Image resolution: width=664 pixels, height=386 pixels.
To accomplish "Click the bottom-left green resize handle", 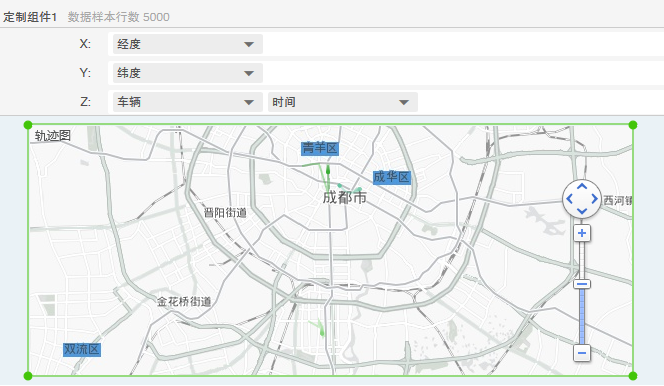I will pyautogui.click(x=28, y=375).
